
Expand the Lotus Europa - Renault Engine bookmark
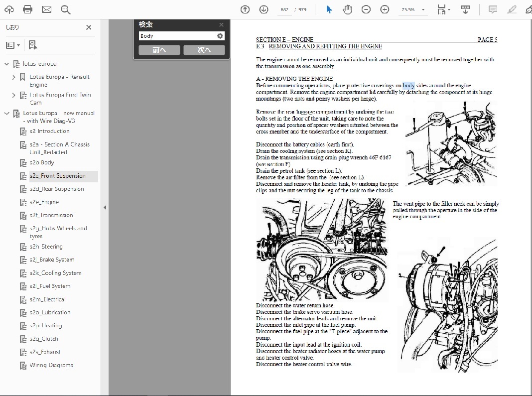point(13,77)
